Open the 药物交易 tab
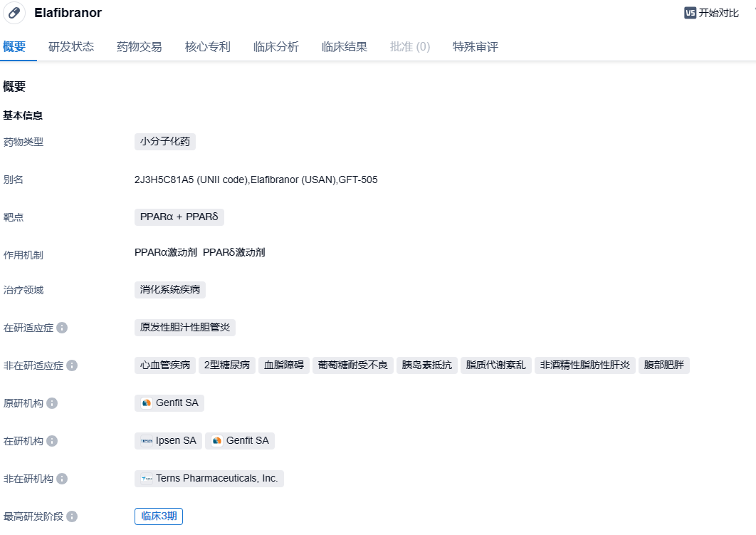The image size is (756, 535). (140, 47)
